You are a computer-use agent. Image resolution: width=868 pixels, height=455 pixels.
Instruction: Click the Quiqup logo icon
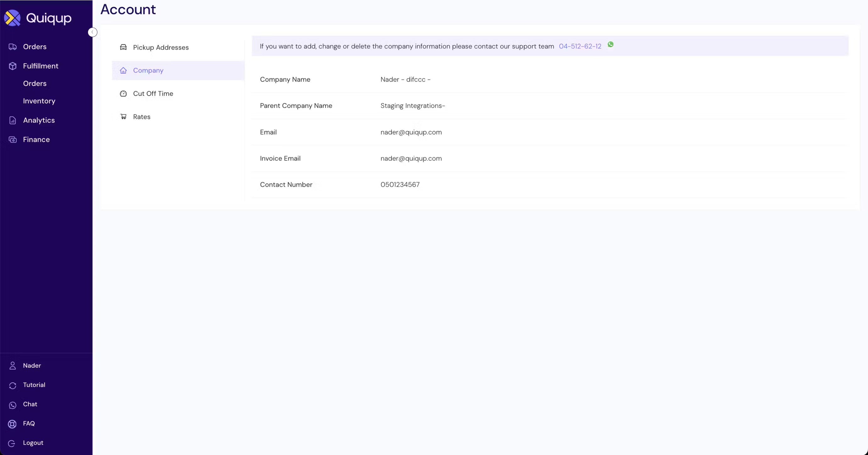tap(13, 18)
